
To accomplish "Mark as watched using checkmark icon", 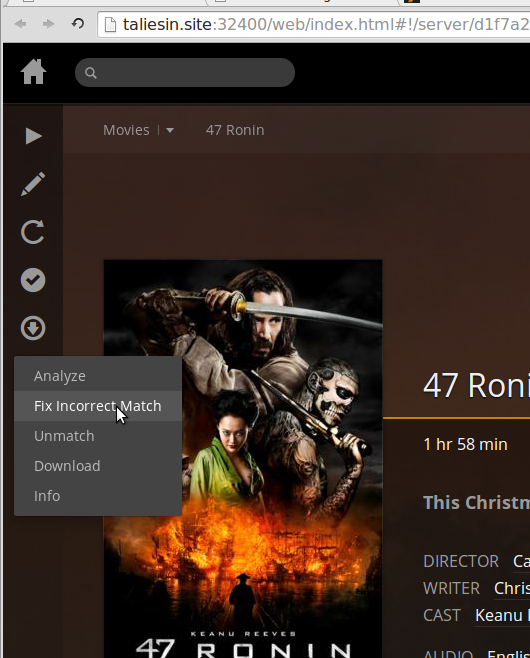I will tap(33, 280).
